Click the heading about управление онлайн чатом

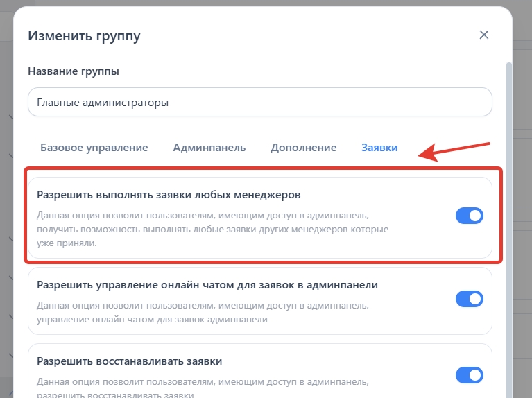pyautogui.click(x=207, y=285)
